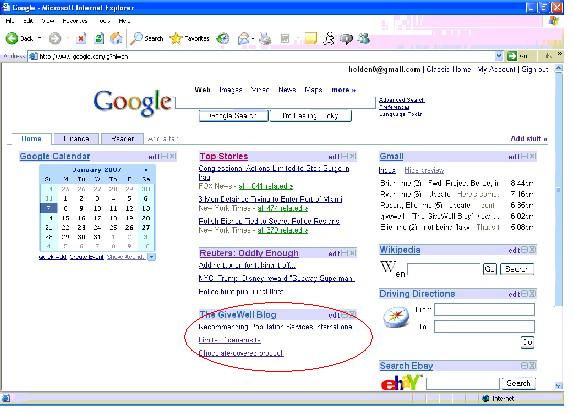Open the Back button history dropdown
Image resolution: width=573 pixels, height=414 pixels.
(39, 38)
